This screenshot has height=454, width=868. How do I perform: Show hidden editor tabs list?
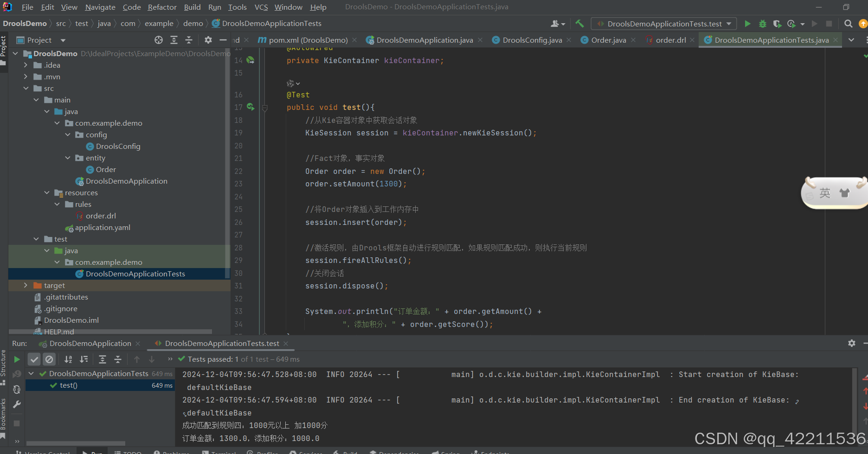click(x=851, y=40)
